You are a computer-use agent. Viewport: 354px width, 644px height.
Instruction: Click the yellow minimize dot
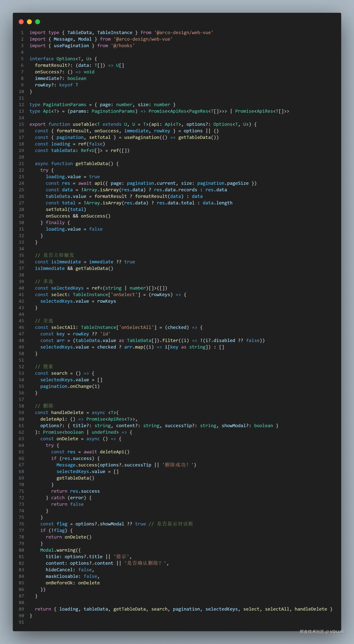(x=29, y=22)
